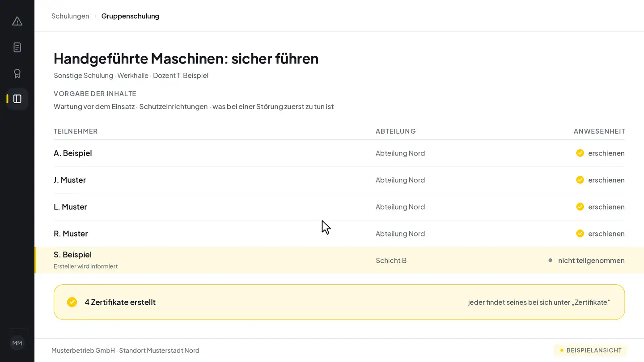Click erschienen status for L. Muster
This screenshot has width=644, height=362.
point(606,207)
